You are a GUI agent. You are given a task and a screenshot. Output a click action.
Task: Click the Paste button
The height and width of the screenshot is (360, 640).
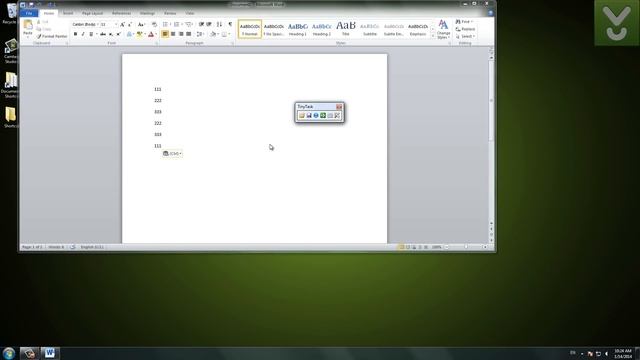pos(28,29)
